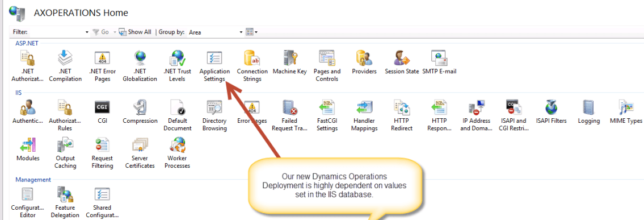Open ISAPI Filters feature
This screenshot has height=220, width=644.
(551, 112)
